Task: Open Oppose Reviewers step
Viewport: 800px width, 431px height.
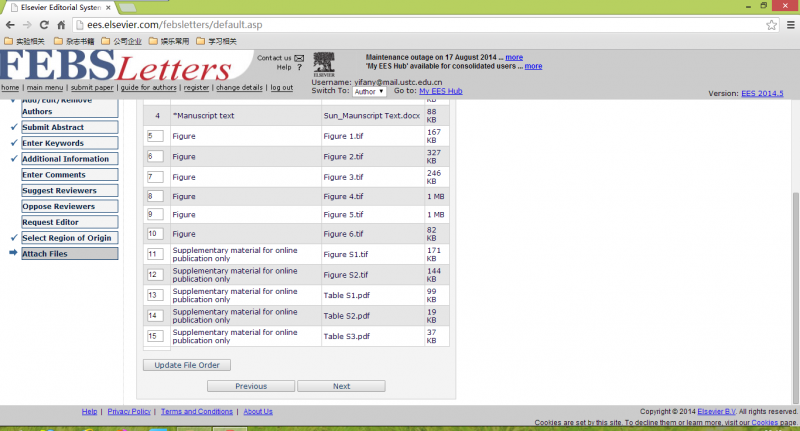Action: pos(70,206)
